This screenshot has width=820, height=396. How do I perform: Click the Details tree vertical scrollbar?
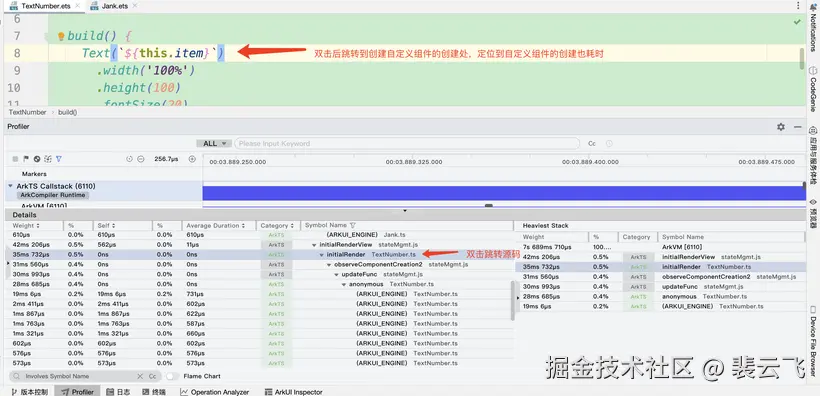513,301
